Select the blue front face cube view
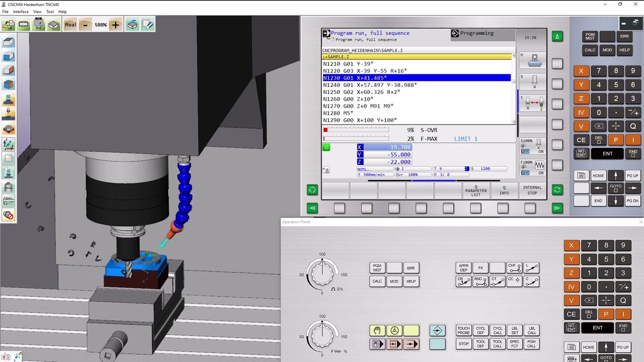 pyautogui.click(x=8, y=56)
